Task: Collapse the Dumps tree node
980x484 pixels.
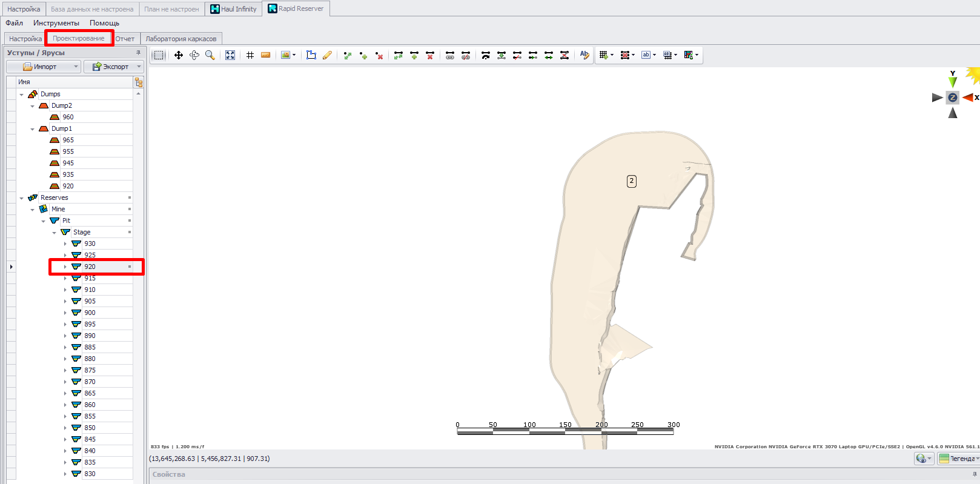Action: [22, 94]
